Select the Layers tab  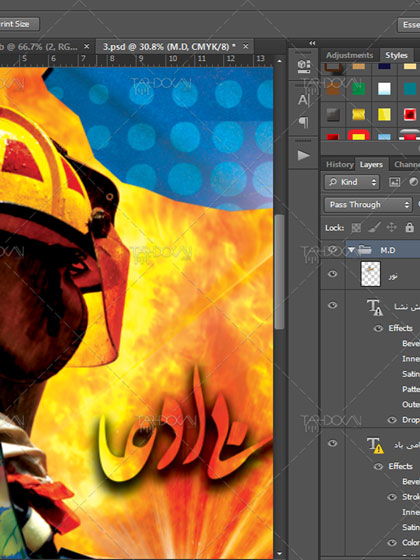(x=371, y=165)
